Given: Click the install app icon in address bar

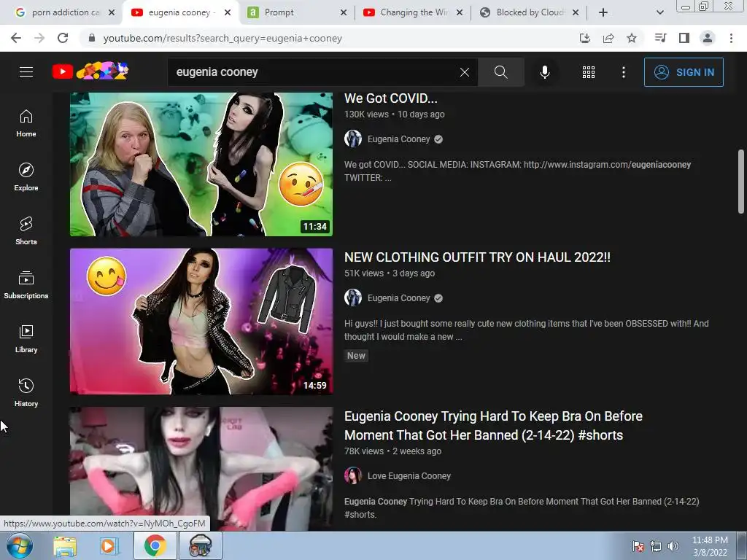Looking at the screenshot, I should tap(585, 38).
